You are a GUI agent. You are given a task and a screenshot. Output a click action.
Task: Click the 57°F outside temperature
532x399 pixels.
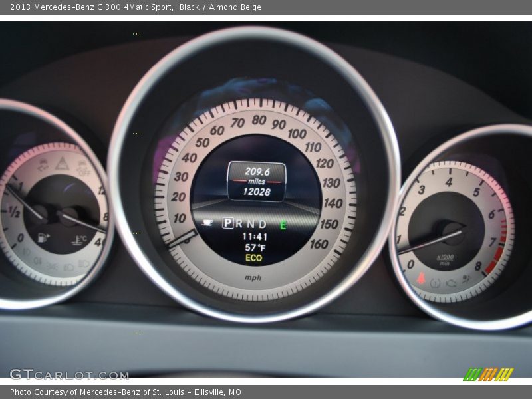pos(255,247)
